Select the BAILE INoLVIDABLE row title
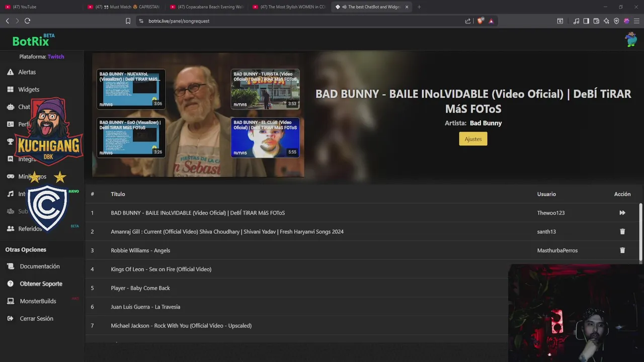The height and width of the screenshot is (362, 644). pyautogui.click(x=198, y=213)
